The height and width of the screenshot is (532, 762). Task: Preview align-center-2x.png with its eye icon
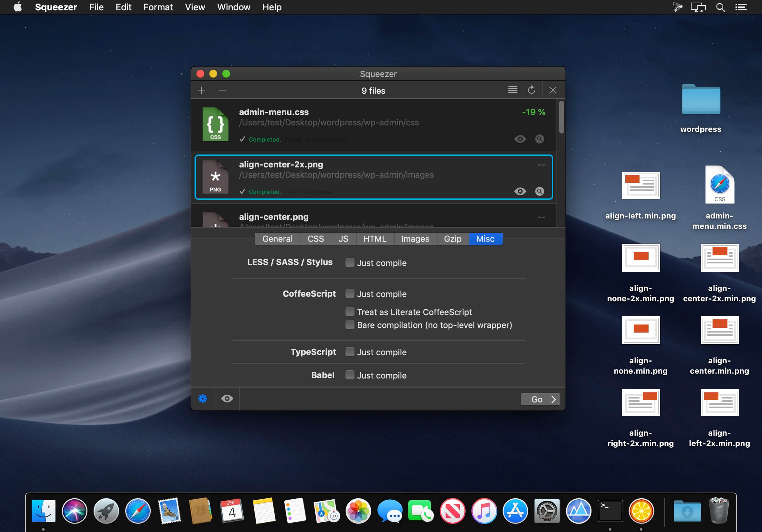[x=520, y=191]
